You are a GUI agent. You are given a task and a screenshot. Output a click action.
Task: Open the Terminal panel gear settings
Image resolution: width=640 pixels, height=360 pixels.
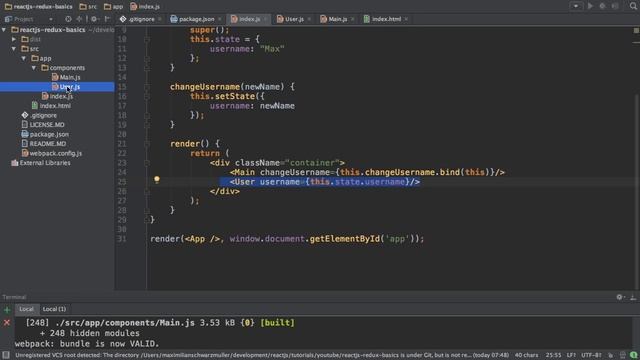click(x=620, y=297)
